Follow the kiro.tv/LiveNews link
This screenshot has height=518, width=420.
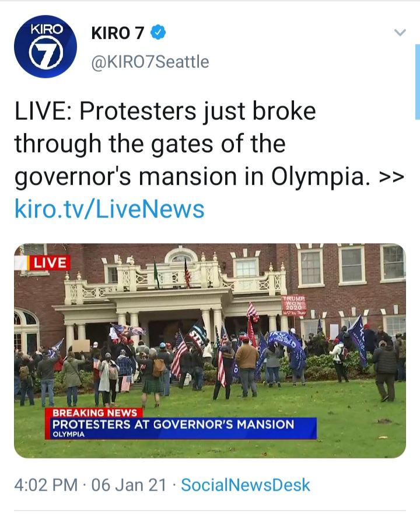click(110, 209)
